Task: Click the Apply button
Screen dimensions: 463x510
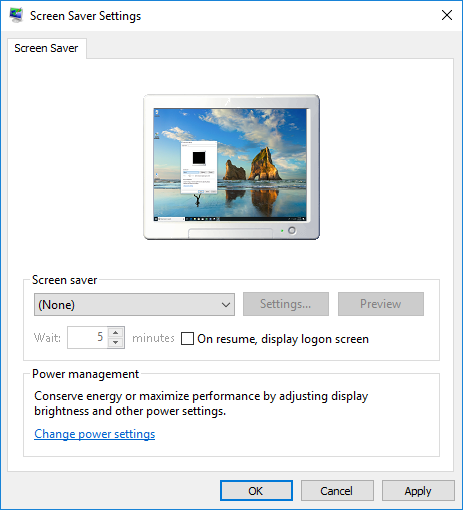Action: [x=418, y=491]
